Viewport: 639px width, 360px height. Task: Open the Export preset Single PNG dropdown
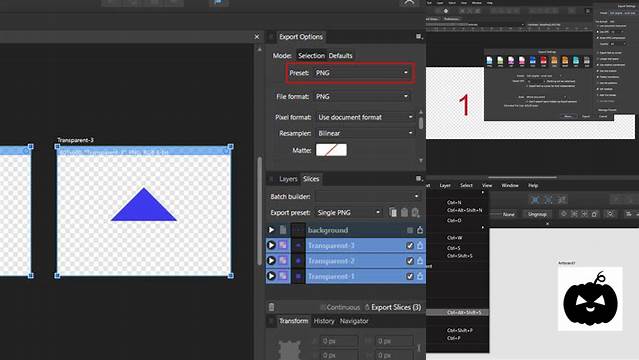349,212
